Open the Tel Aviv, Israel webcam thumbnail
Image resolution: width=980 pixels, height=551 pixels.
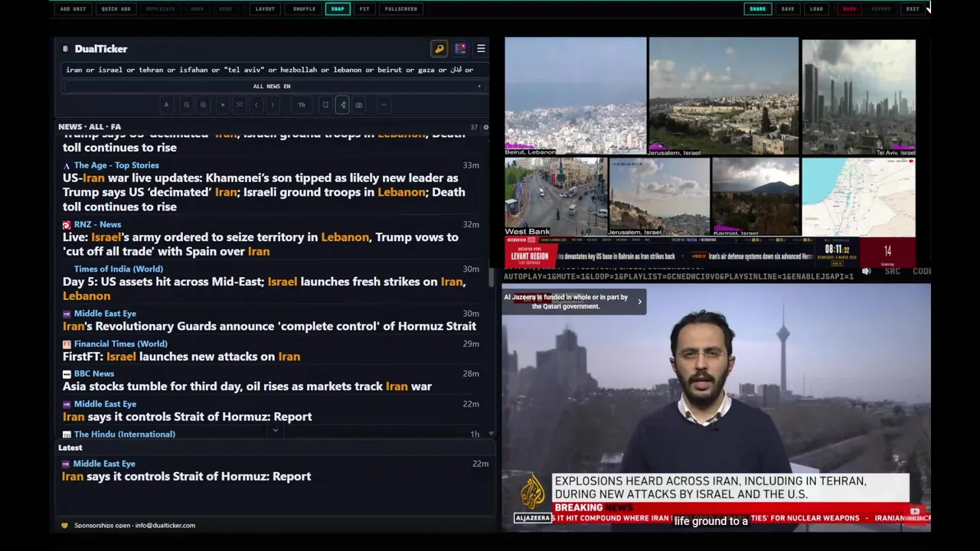coord(858,98)
